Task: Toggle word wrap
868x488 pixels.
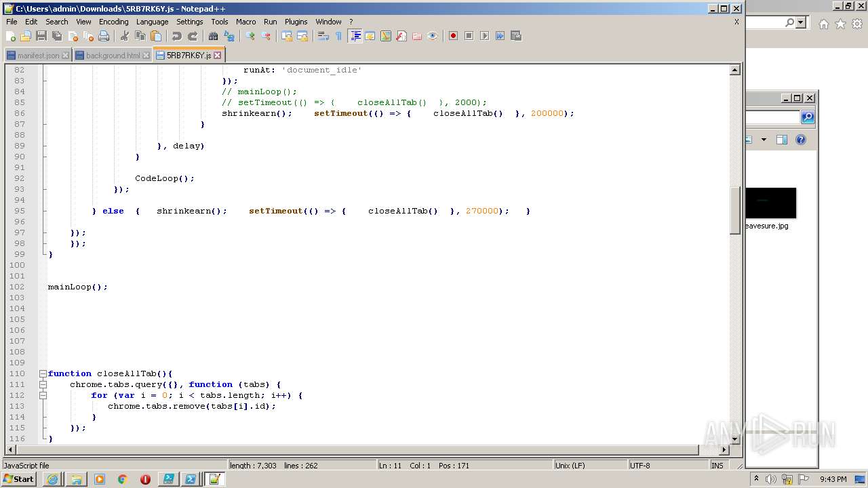Action: point(323,36)
